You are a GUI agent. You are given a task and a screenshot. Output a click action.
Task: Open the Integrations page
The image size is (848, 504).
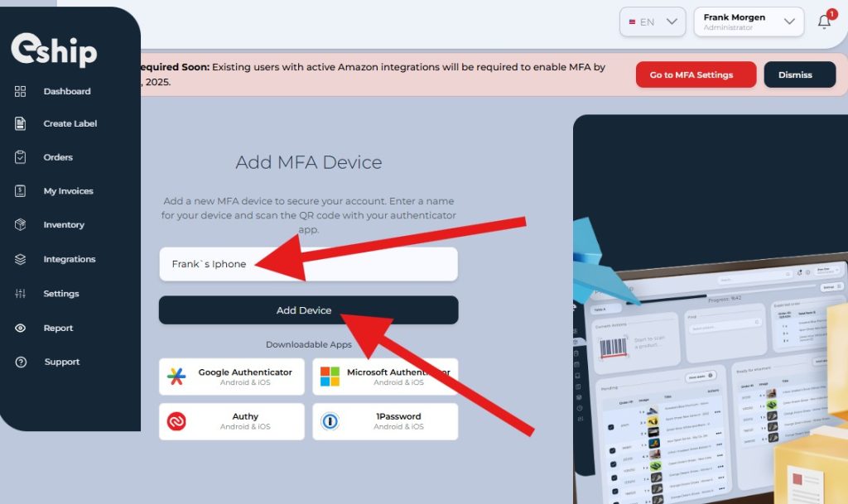pyautogui.click(x=70, y=259)
